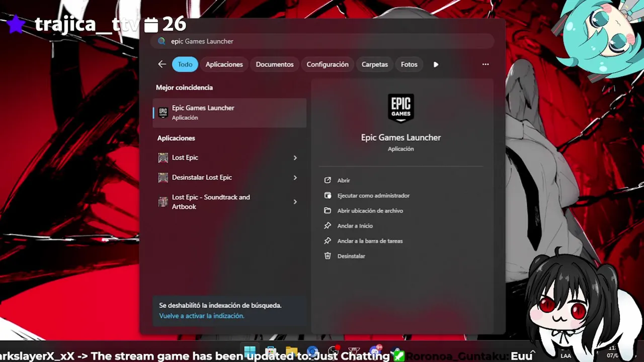
Task: Open Microsoft Store from the taskbar
Action: (271, 351)
